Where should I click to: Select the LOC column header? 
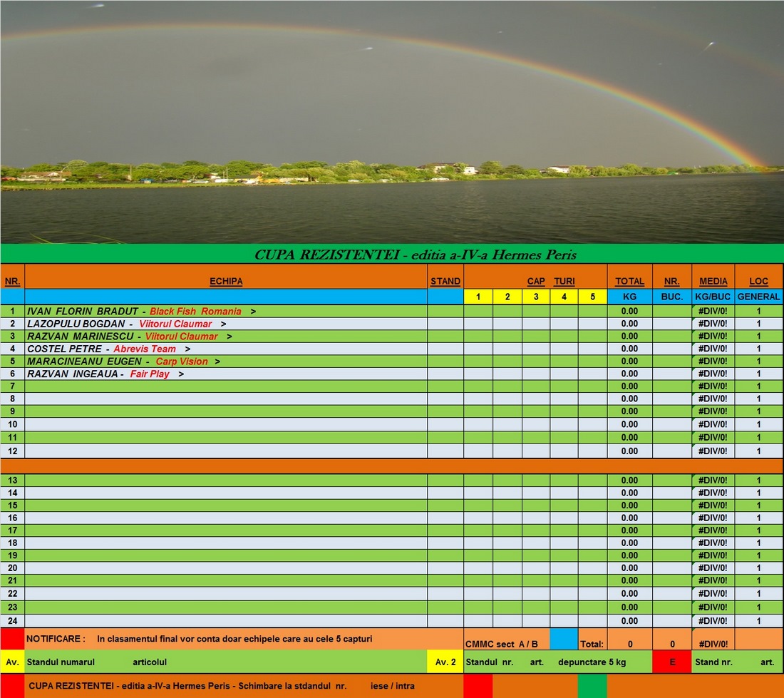(x=758, y=282)
